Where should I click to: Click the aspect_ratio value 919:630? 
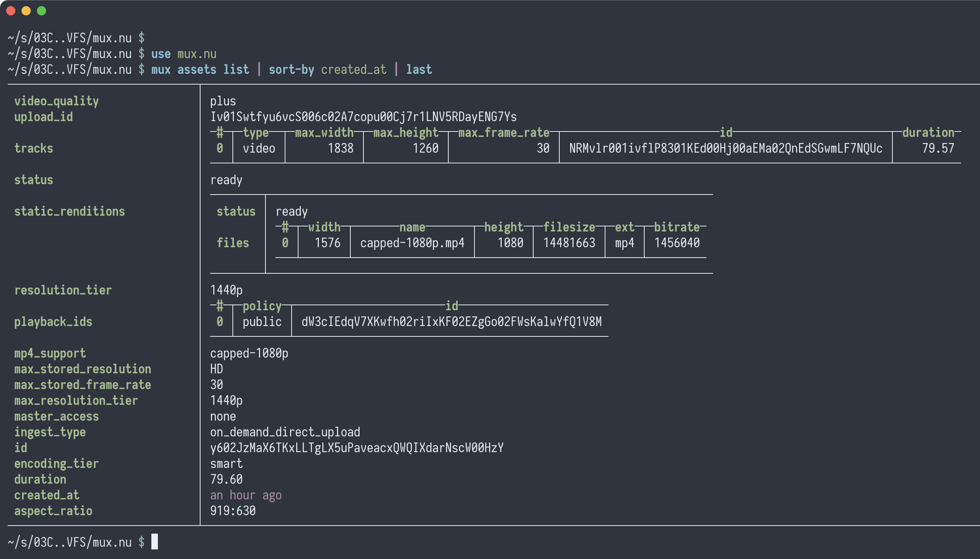tap(233, 511)
